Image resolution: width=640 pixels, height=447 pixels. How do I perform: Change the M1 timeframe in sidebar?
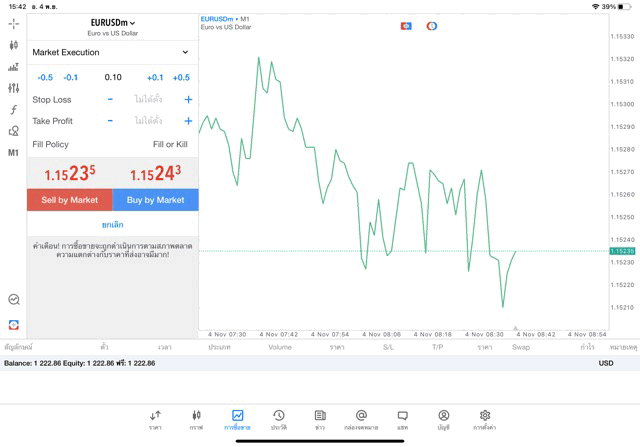tap(13, 153)
